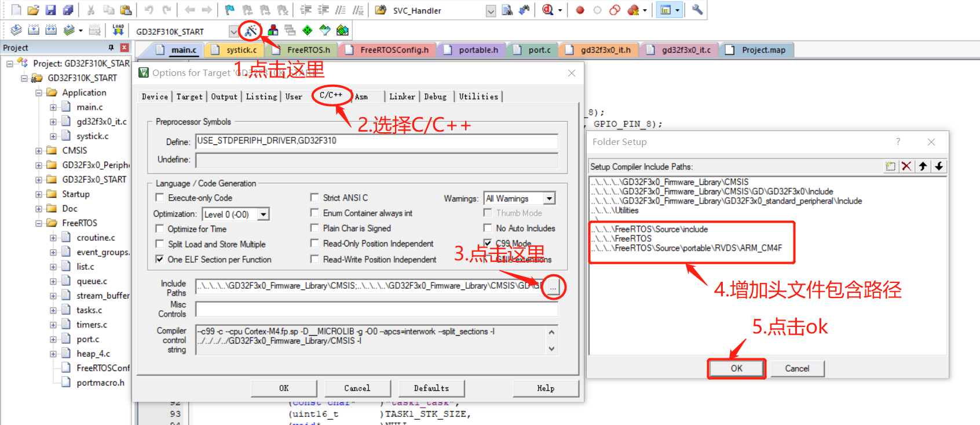Screen dimensions: 980x425
Task: Toggle Read-Only Position Independent checkbox
Action: pyautogui.click(x=315, y=244)
